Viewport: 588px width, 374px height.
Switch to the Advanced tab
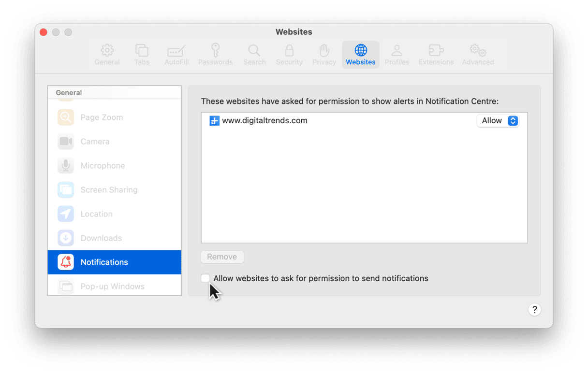[x=478, y=54]
